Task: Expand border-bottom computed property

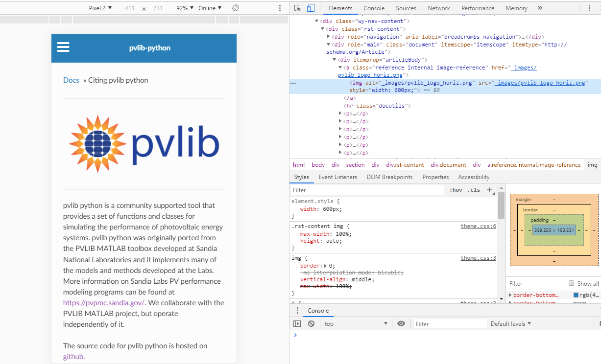Action: (x=510, y=295)
